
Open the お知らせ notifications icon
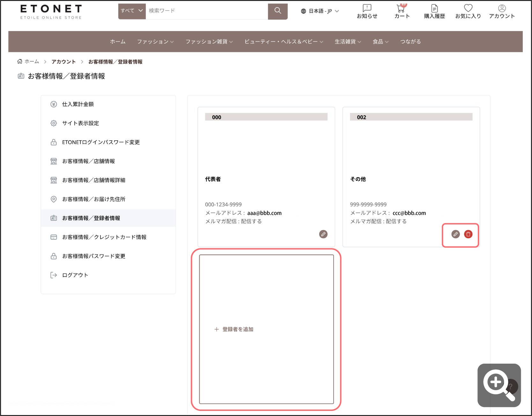[367, 8]
